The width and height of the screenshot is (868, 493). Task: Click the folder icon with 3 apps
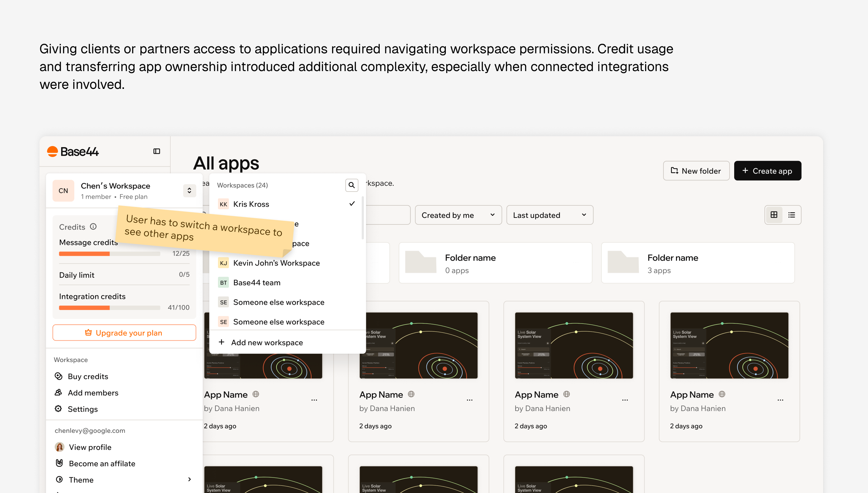623,262
